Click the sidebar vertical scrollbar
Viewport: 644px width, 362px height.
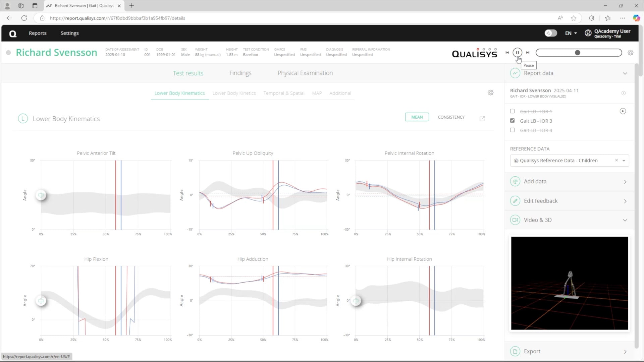[637, 206]
